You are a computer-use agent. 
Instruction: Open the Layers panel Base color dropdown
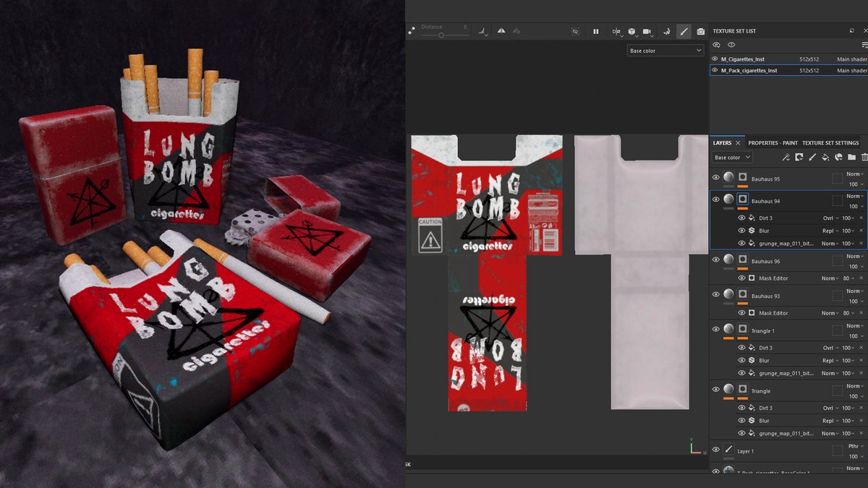coord(732,157)
